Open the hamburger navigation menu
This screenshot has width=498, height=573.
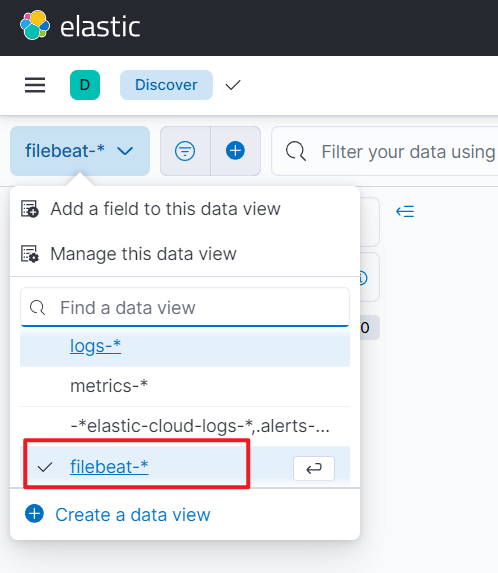35,85
